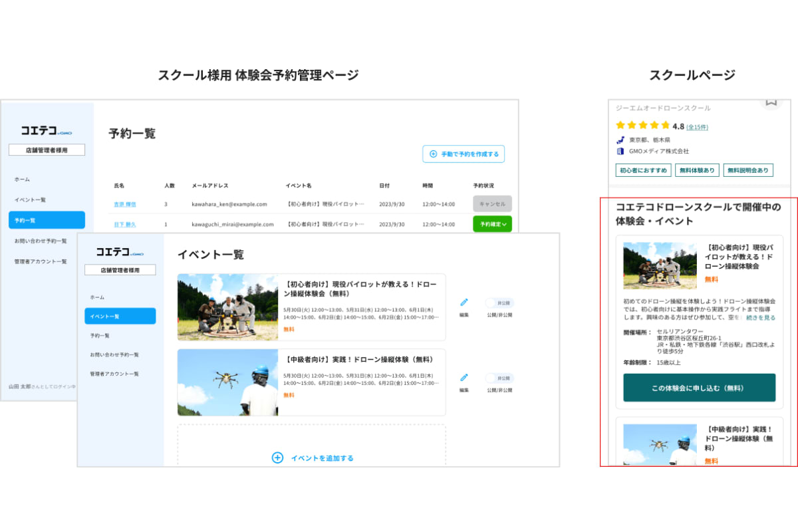
Task: Edit the beginner event using the pencil icon
Action: click(x=464, y=302)
